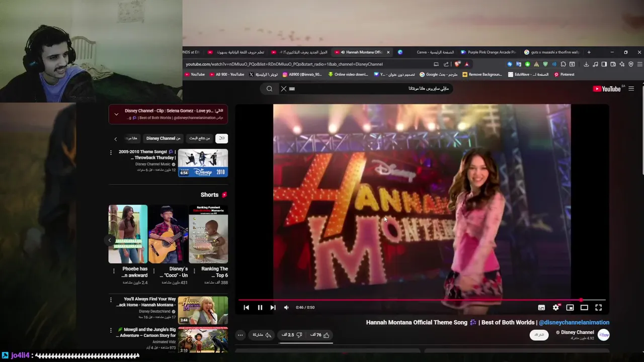The image size is (644, 362).
Task: Open browser downloads icon
Action: (x=586, y=64)
